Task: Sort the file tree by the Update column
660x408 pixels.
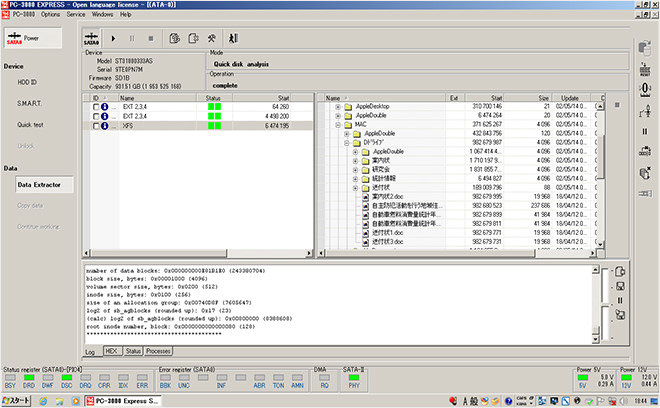Action: click(x=570, y=98)
